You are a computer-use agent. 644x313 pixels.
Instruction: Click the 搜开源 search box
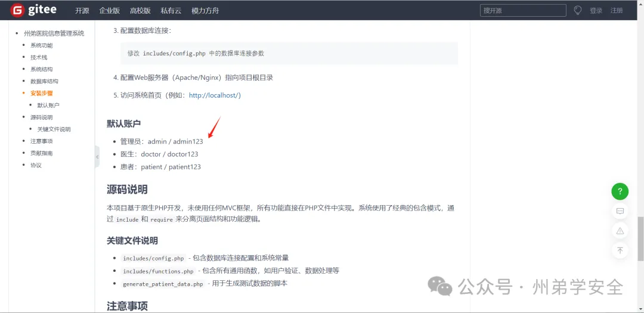pyautogui.click(x=523, y=10)
